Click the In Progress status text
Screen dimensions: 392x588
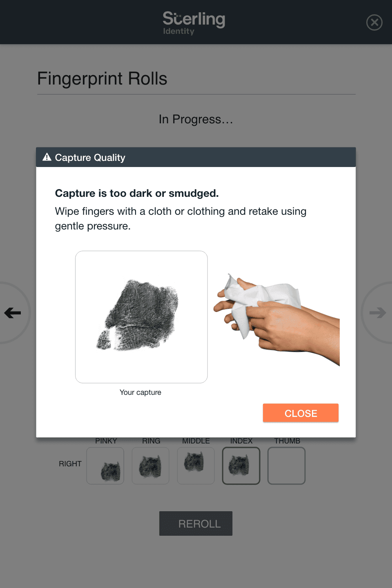pyautogui.click(x=196, y=119)
